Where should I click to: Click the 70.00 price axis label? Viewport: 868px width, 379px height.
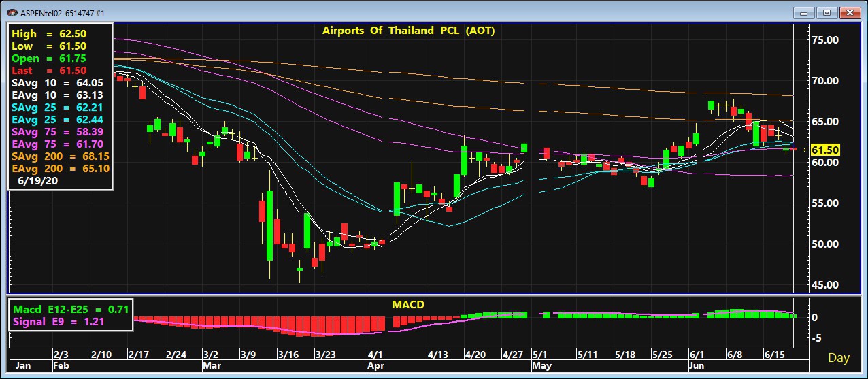pos(824,81)
